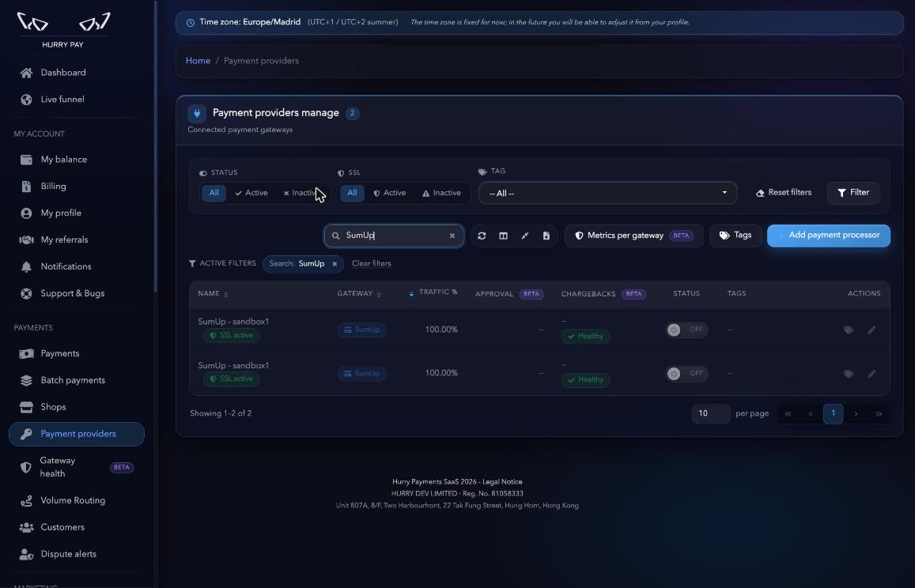This screenshot has height=588, width=915.
Task: Click the Customers group icon in sidebar
Action: pos(26,527)
